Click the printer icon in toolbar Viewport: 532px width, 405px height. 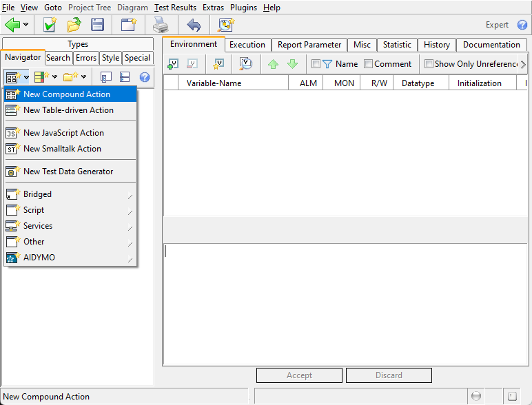tap(160, 25)
